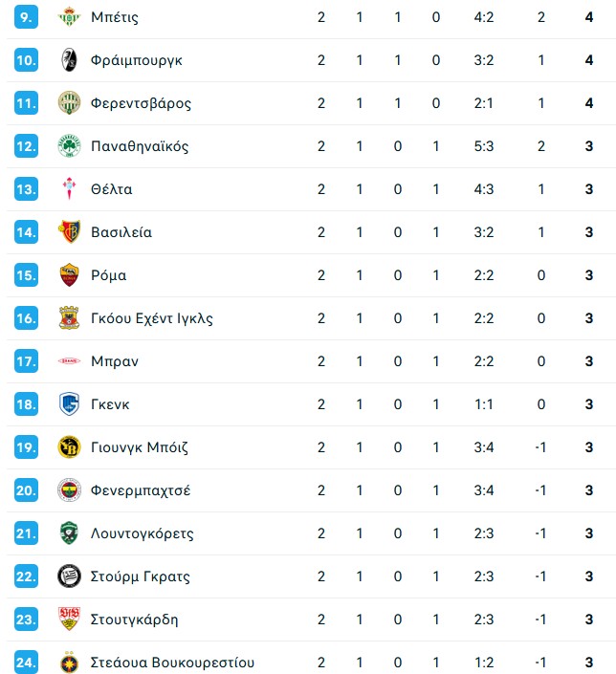This screenshot has height=674, width=616.
Task: Click the Genk blue crest
Action: click(69, 404)
